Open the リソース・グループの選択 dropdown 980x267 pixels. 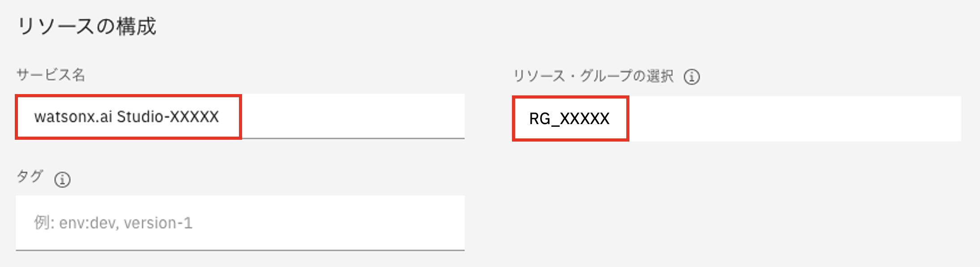coord(736,119)
